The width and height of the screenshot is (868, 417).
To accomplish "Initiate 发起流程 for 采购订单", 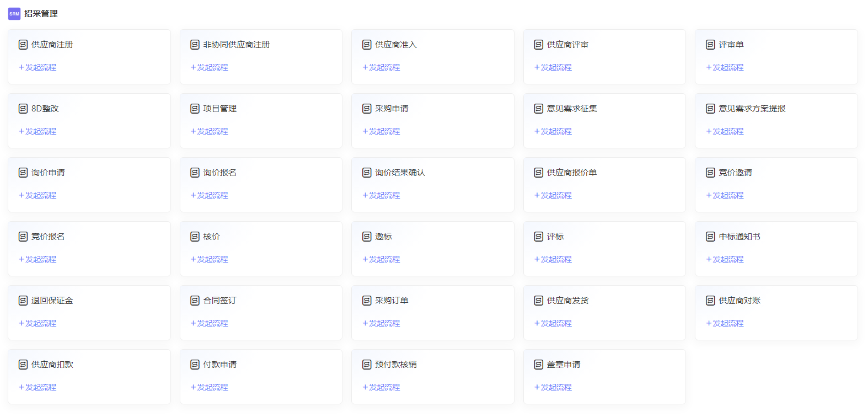I will [381, 323].
